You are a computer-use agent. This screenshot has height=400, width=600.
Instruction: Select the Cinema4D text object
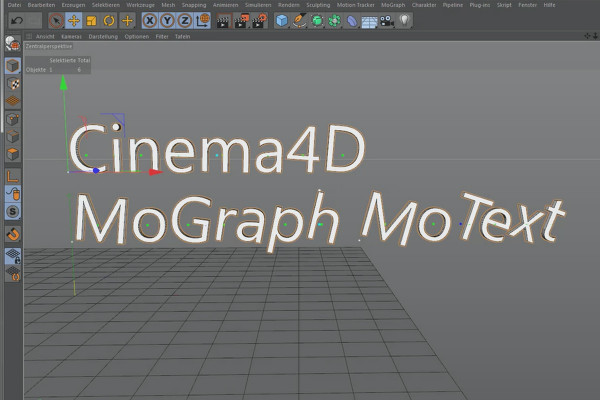pos(217,149)
